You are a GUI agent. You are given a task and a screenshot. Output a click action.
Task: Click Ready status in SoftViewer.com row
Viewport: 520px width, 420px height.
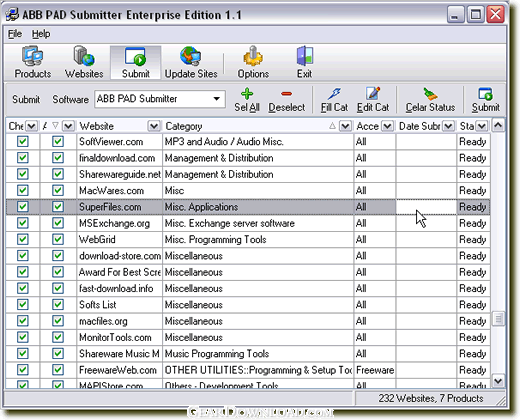[x=473, y=141]
